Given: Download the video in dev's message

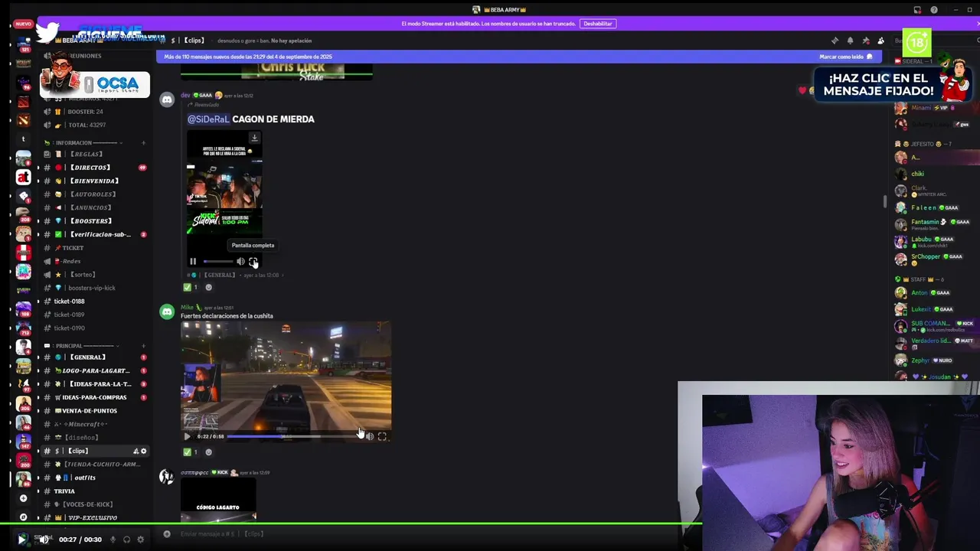Looking at the screenshot, I should [254, 138].
